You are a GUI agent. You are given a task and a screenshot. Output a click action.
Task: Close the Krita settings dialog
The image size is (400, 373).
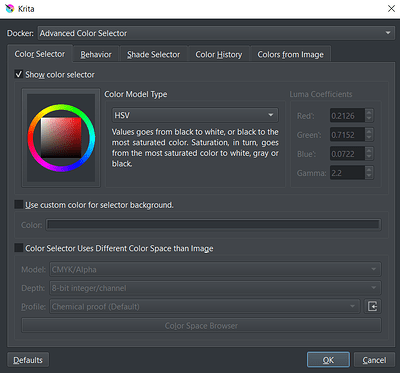391,9
